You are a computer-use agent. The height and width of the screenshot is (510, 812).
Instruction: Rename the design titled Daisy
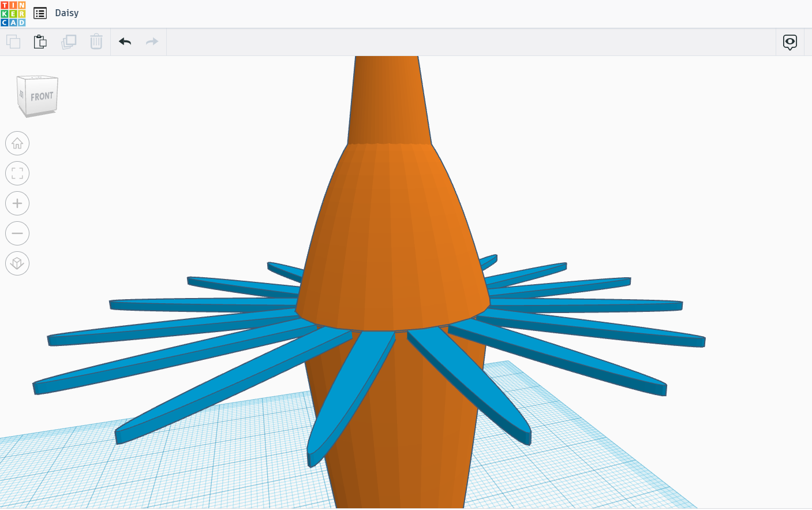[67, 13]
